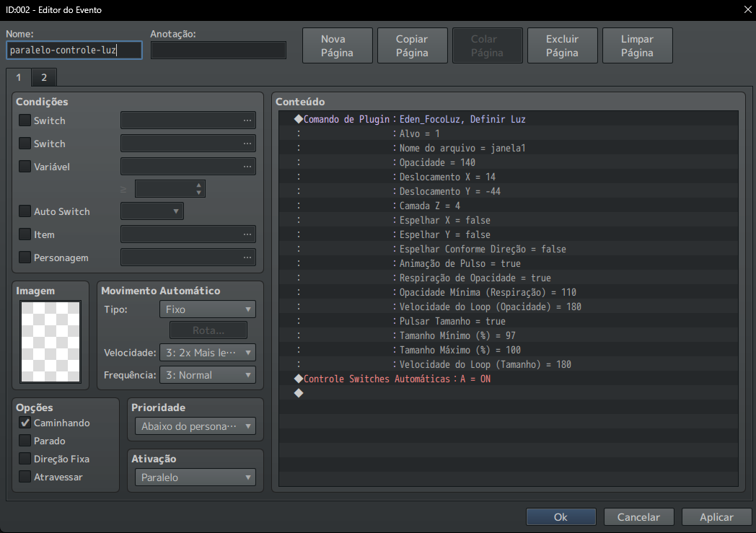The height and width of the screenshot is (533, 756).
Task: Check the Parado option
Action: tap(25, 441)
